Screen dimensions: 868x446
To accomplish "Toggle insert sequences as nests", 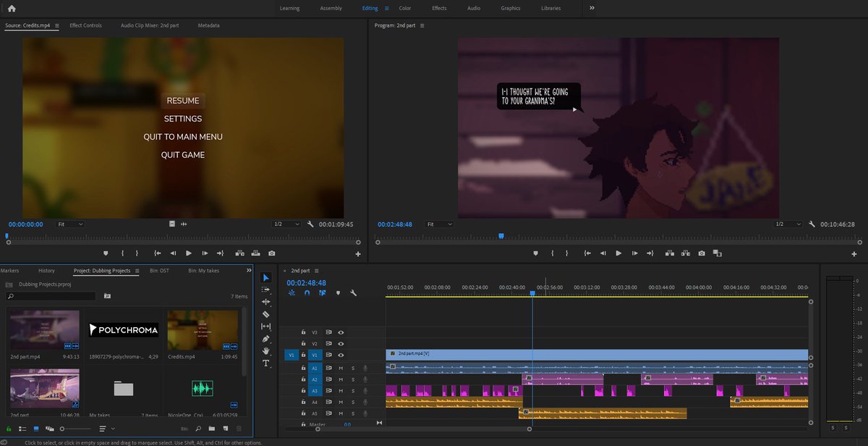I will 292,293.
